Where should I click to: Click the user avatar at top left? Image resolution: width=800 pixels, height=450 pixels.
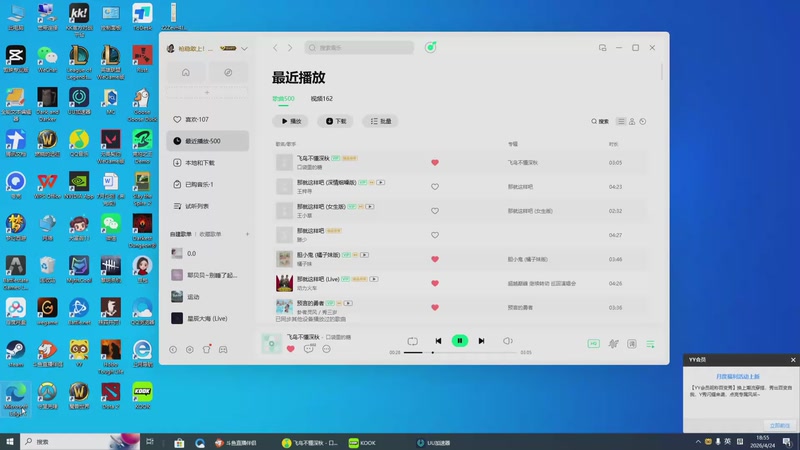[x=171, y=48]
